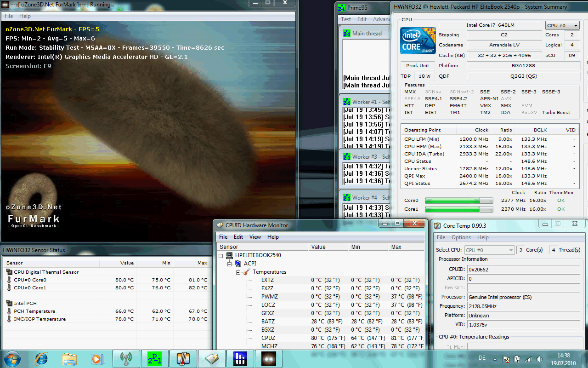The width and height of the screenshot is (588, 368).
Task: Open the Prime95 taskbar icon
Action: tap(154, 358)
